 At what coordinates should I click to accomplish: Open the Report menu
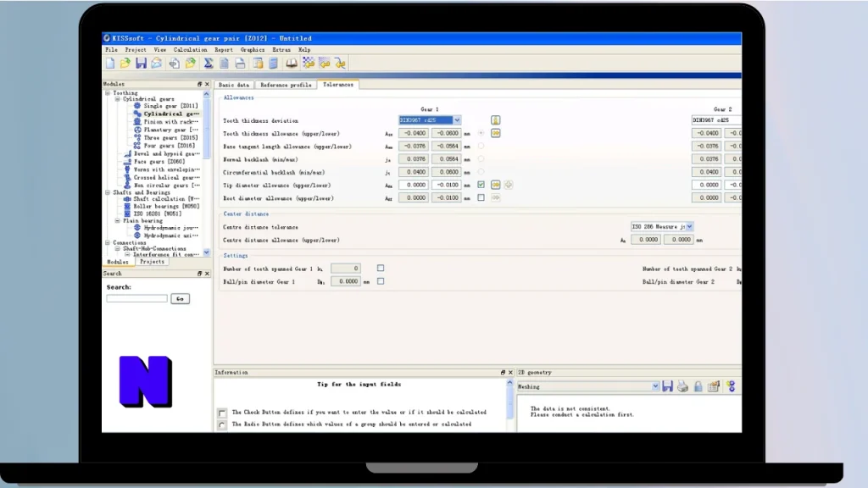tap(224, 50)
